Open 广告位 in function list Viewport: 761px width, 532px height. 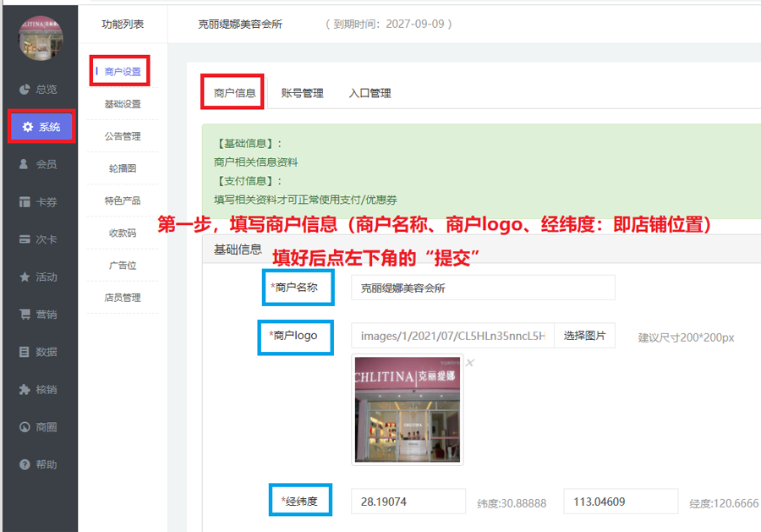123,265
